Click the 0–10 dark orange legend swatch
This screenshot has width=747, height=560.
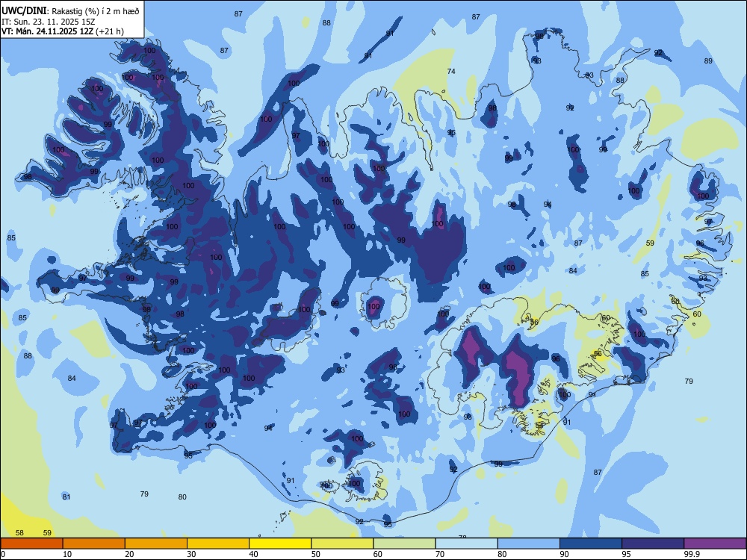click(31, 544)
